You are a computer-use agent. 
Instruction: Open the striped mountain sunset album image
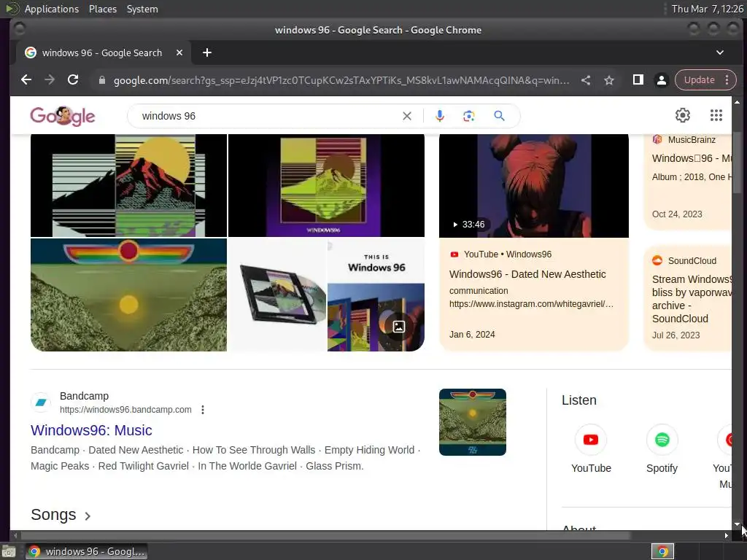tap(128, 186)
